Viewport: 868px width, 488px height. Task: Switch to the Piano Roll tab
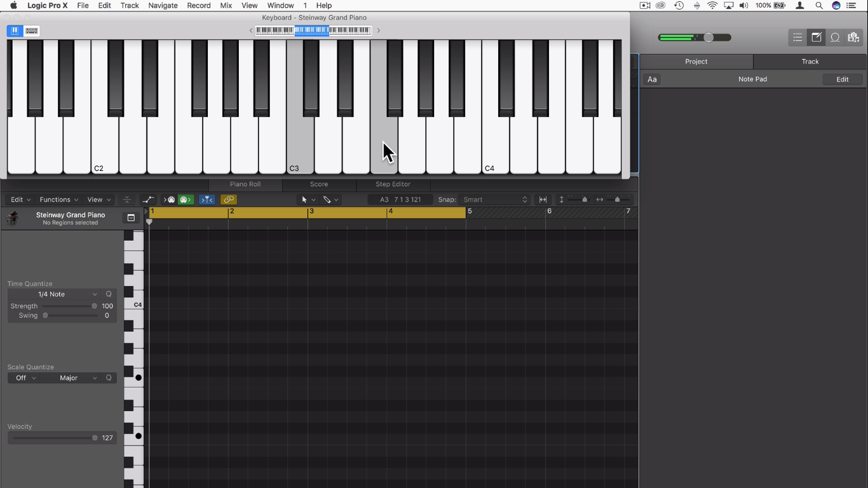[245, 184]
